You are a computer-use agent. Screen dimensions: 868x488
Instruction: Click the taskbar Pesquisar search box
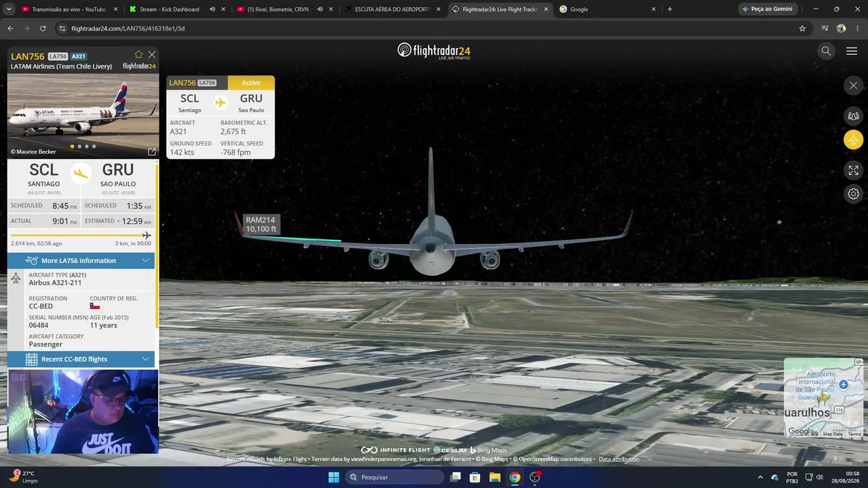(395, 477)
